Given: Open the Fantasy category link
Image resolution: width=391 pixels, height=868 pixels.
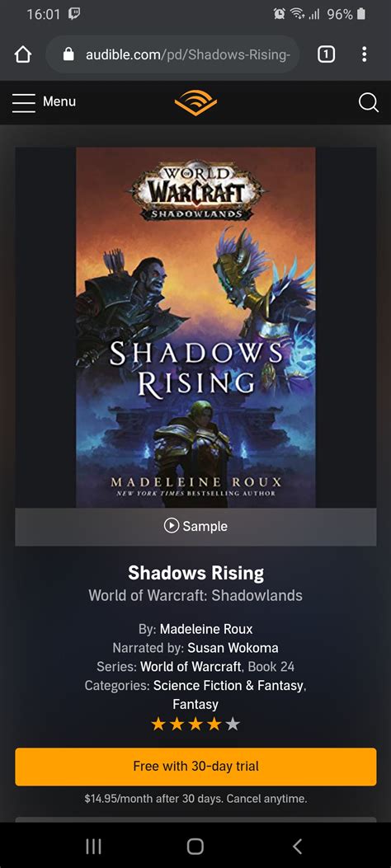Looking at the screenshot, I should click(195, 704).
